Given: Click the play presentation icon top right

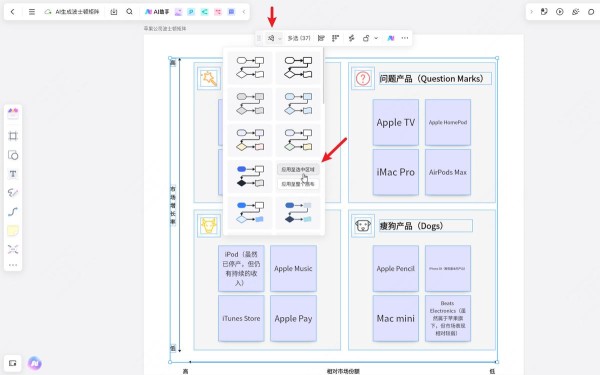Looking at the screenshot, I should pyautogui.click(x=559, y=12).
